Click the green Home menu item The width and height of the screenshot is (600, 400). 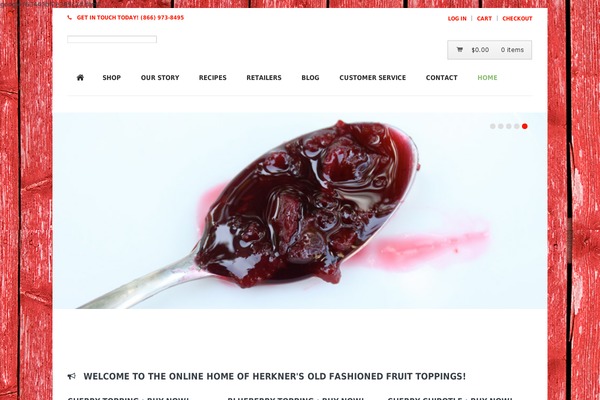(x=488, y=78)
